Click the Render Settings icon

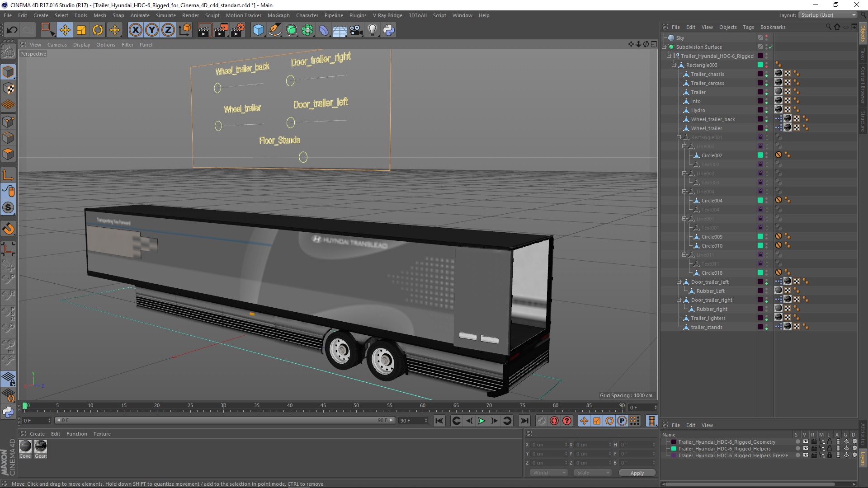237,29
